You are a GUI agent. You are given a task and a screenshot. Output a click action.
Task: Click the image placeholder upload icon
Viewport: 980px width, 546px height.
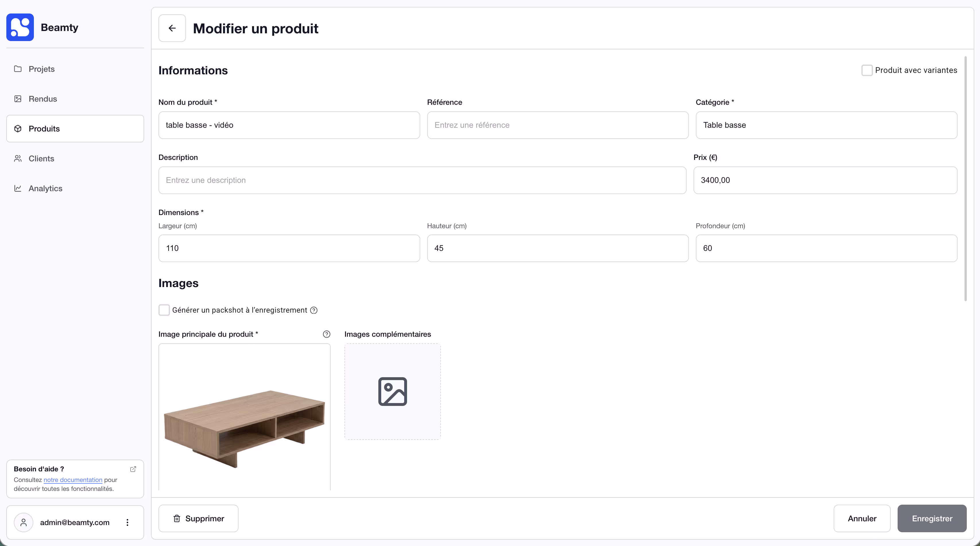pyautogui.click(x=393, y=392)
